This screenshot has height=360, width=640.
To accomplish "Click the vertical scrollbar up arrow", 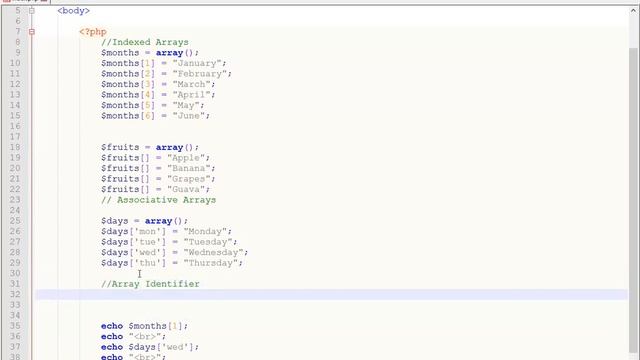I will point(633,11).
